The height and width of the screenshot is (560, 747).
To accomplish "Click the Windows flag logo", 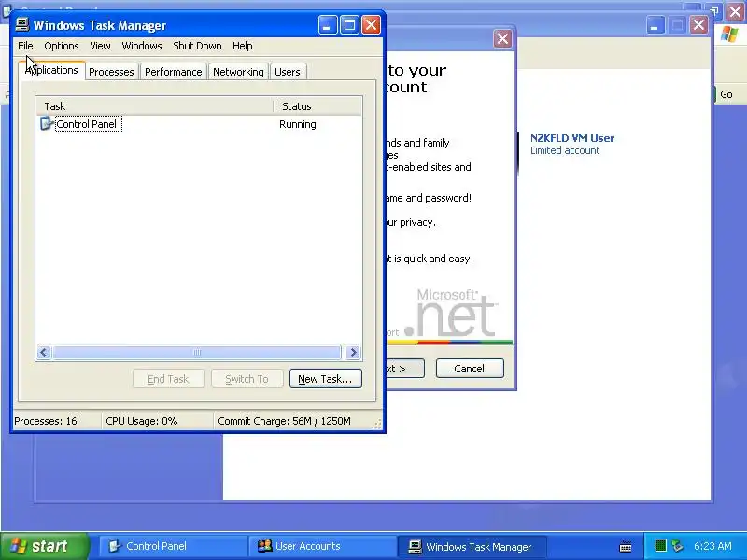I will pos(729,35).
